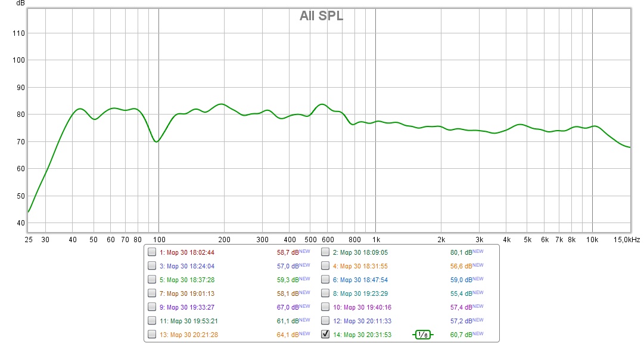Click the 'All SPL' graph title
The width and height of the screenshot is (644, 343).
click(321, 16)
